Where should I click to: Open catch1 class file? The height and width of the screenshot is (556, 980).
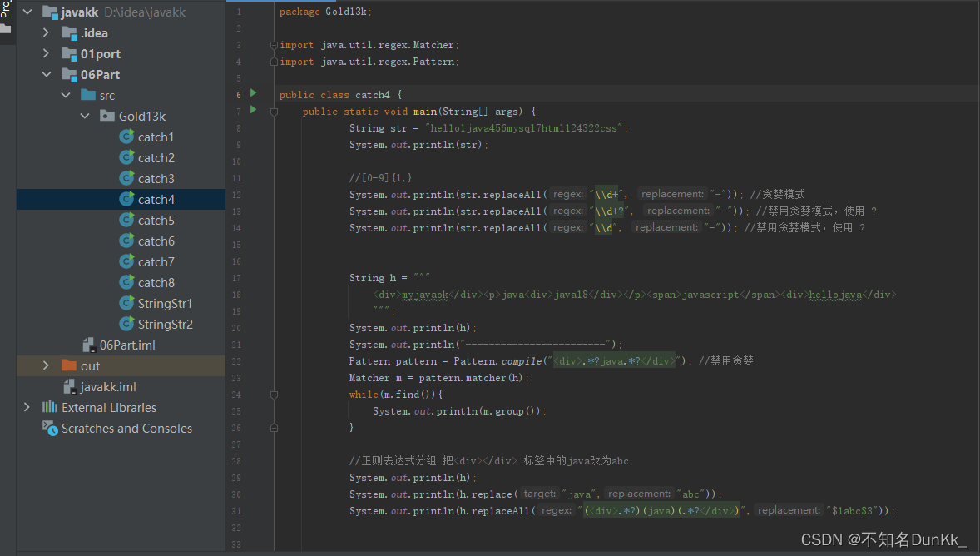[156, 137]
